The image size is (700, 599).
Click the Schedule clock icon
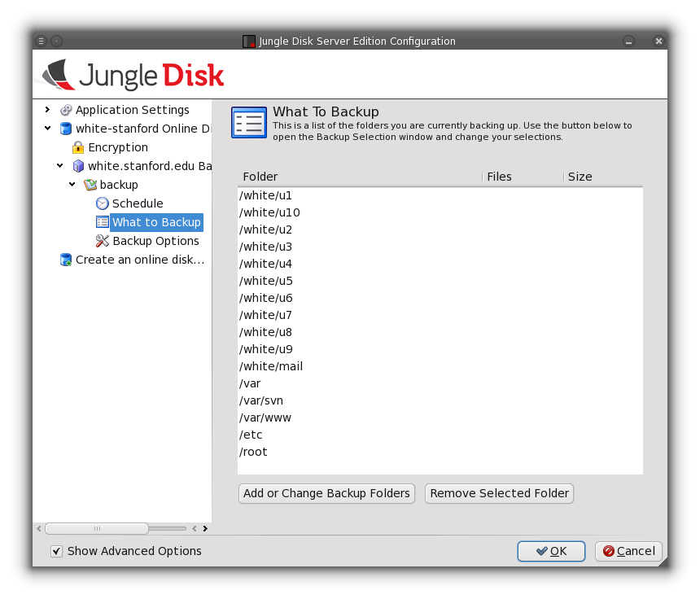pos(103,203)
